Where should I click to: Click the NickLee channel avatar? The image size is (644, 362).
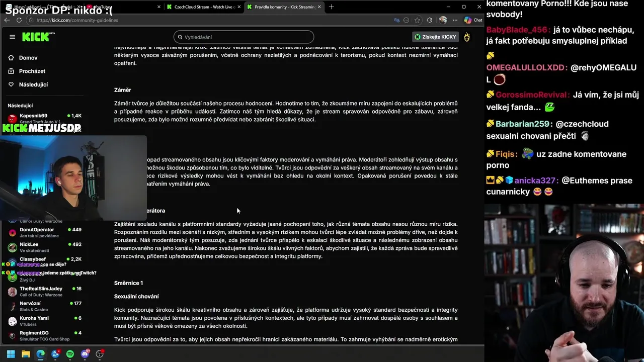[12, 247]
